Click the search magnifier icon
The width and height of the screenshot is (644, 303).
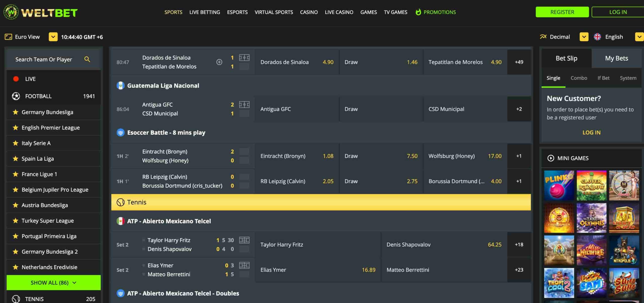87,59
